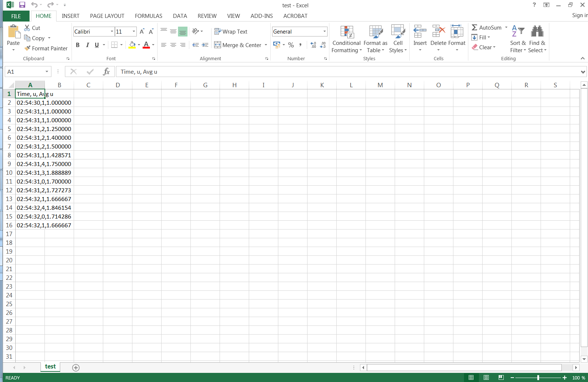
Task: Click Decrease Decimal icon
Action: click(323, 45)
